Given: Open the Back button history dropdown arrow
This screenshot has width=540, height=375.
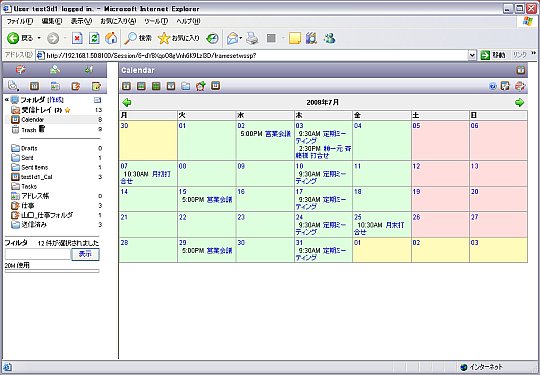Looking at the screenshot, I should pos(39,38).
